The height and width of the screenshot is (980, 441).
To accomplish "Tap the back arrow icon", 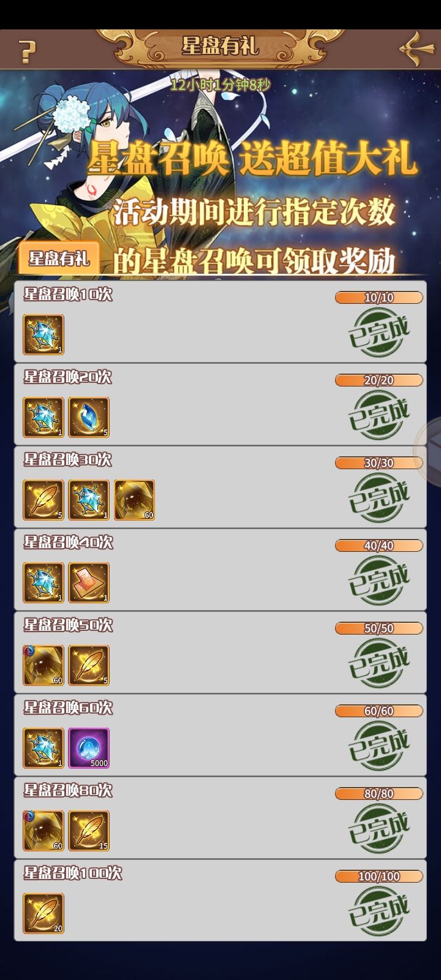I will (417, 50).
